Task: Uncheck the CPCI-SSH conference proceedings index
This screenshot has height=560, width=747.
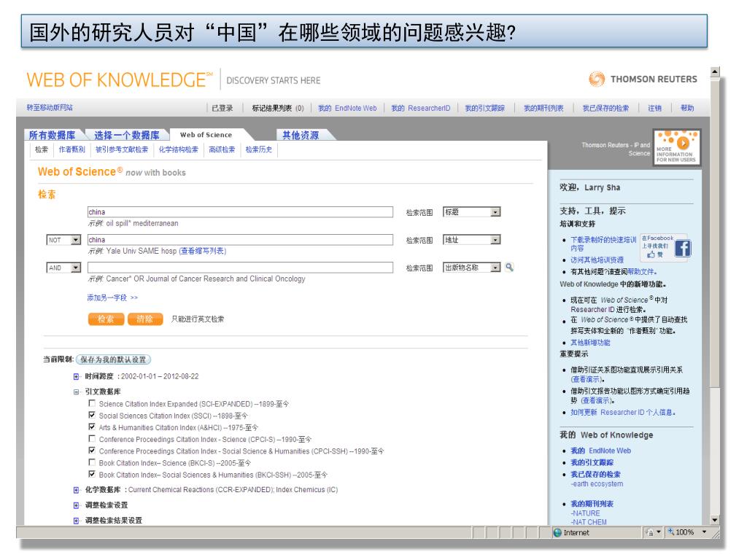Action: point(92,451)
